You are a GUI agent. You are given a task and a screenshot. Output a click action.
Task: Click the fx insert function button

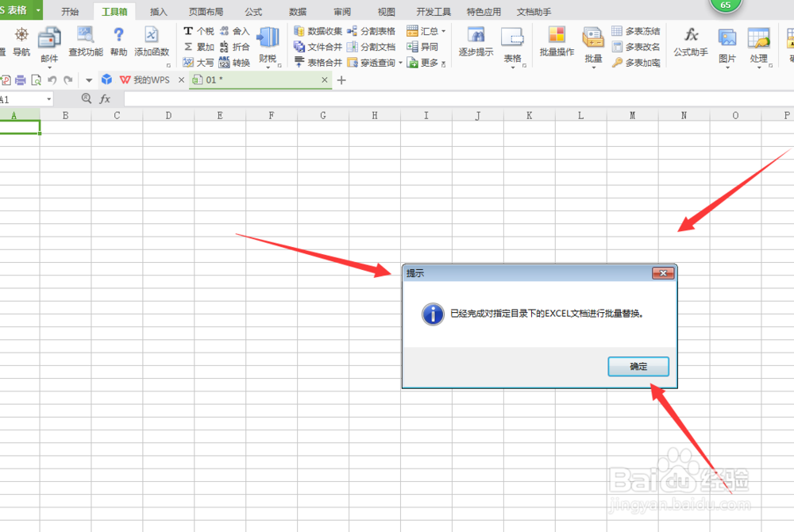point(105,98)
